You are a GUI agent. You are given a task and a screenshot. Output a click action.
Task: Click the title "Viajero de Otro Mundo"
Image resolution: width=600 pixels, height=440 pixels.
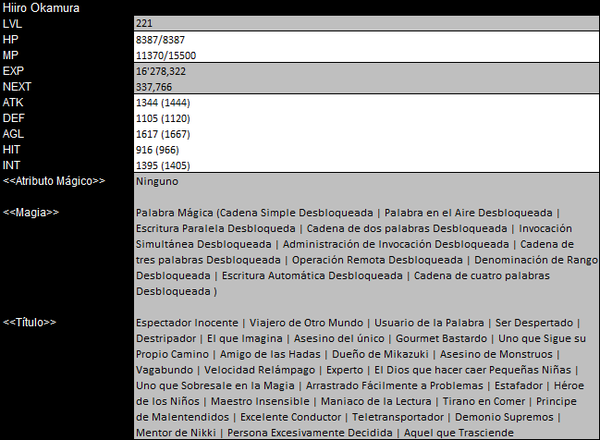[x=306, y=323]
